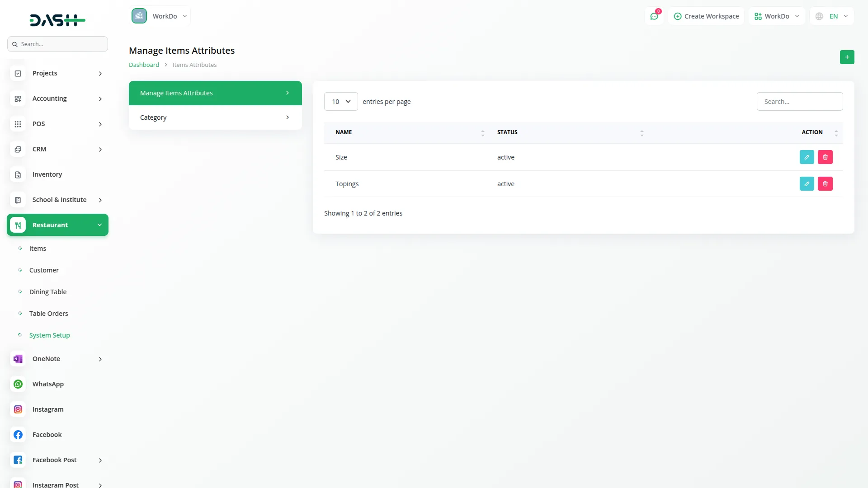The width and height of the screenshot is (868, 488).
Task: Click the Instagram icon
Action: [x=18, y=409]
